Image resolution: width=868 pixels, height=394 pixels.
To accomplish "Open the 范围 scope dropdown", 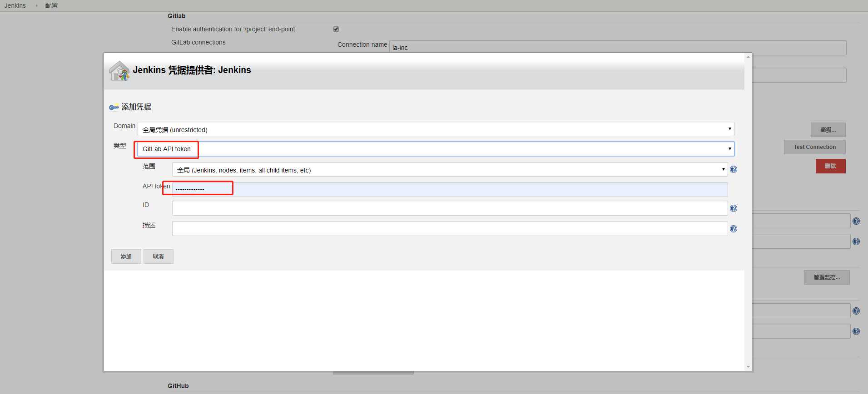I will [x=450, y=170].
